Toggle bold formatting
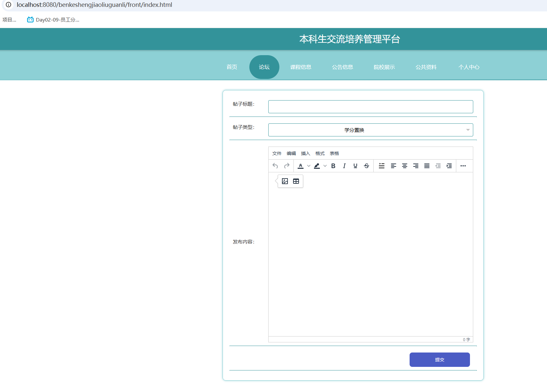Viewport: 547px width, 392px height. pyautogui.click(x=333, y=166)
